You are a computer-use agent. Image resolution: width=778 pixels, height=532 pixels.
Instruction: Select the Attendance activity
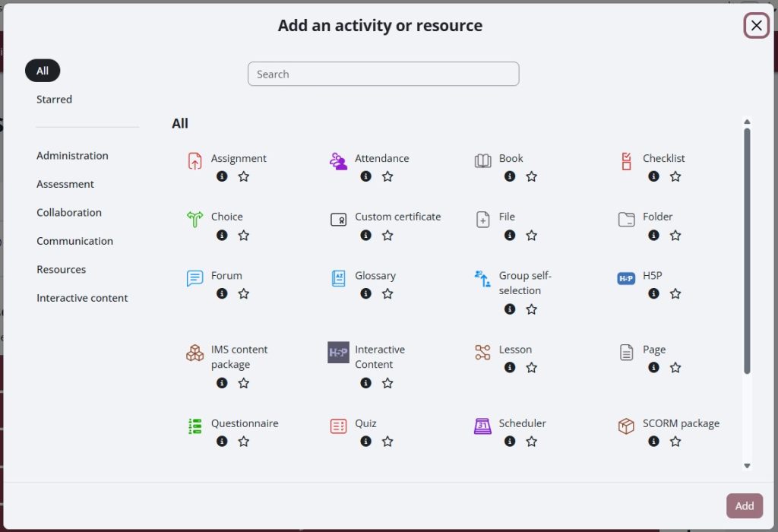[x=339, y=160]
